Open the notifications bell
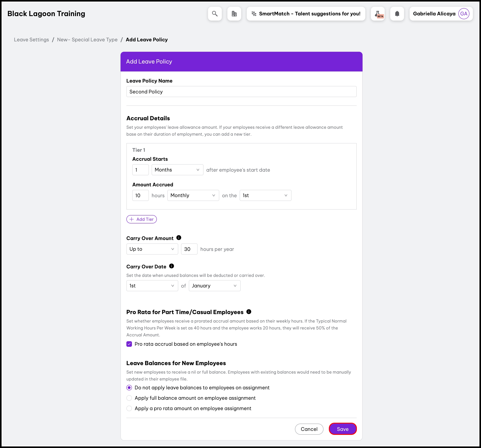The width and height of the screenshot is (481, 448). (x=397, y=14)
